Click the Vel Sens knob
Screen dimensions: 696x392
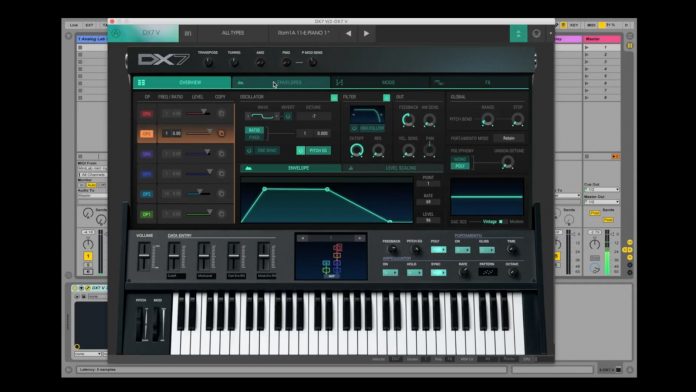408,151
